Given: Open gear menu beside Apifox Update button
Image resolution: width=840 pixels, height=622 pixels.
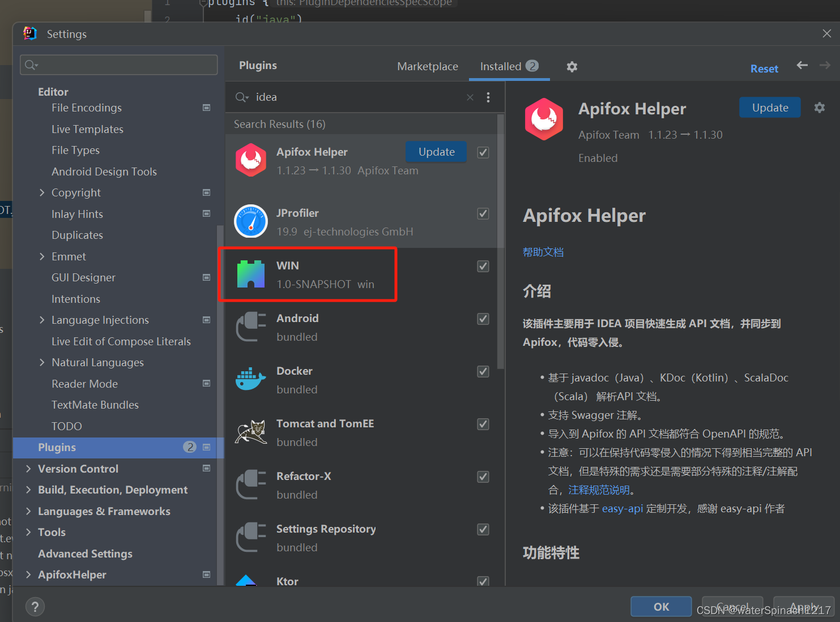Looking at the screenshot, I should click(820, 108).
